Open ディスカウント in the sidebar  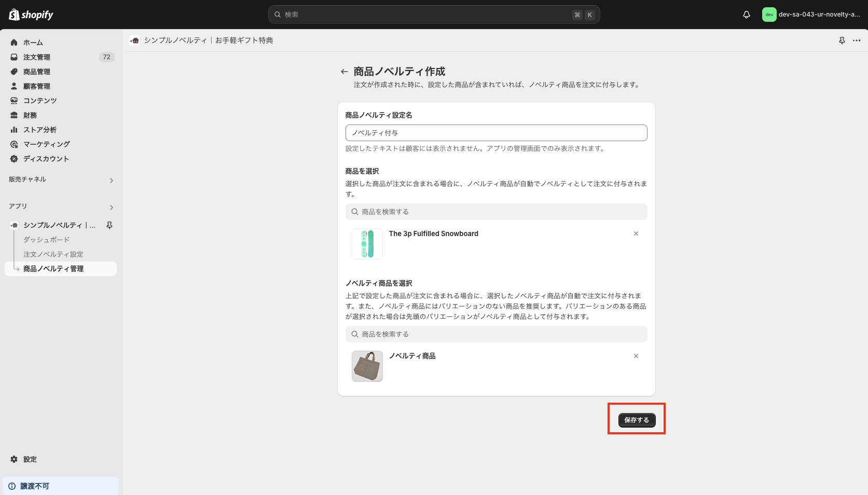point(46,158)
